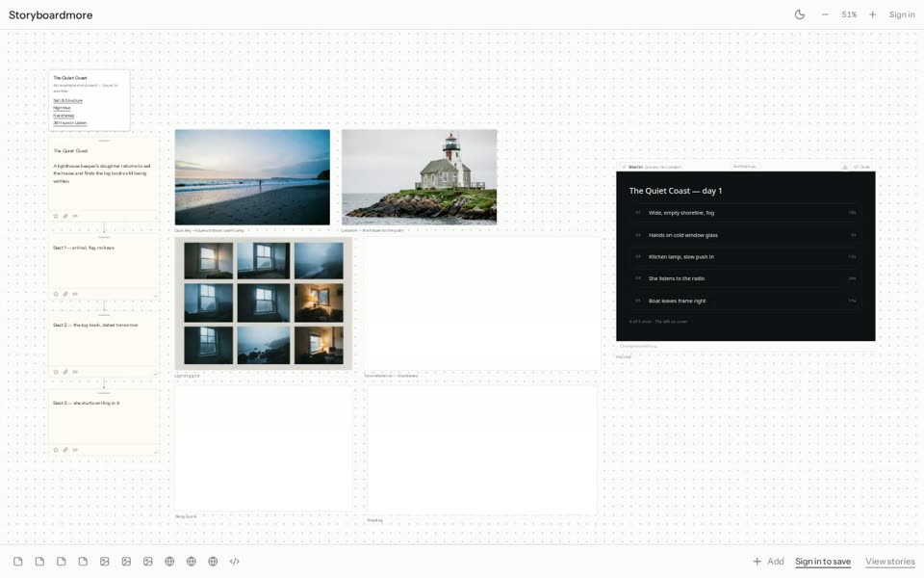Click 'Beat 1 — arrival, fog, no keys' text
Screen dimensions: 924x578
coord(84,248)
